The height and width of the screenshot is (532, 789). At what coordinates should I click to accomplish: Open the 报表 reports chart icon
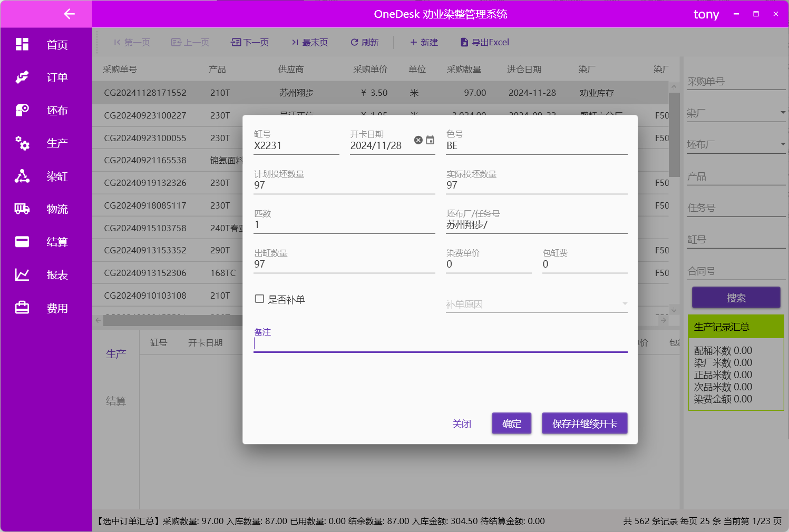22,275
